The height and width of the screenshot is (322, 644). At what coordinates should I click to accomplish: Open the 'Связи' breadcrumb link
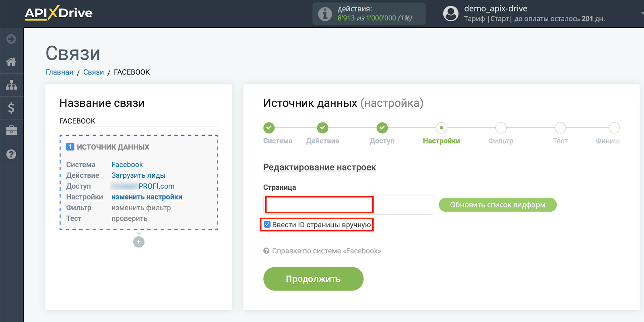(x=93, y=72)
